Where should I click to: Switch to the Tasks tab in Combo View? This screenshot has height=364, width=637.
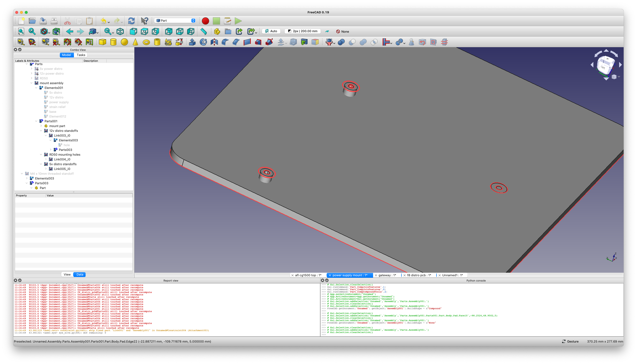coord(81,55)
